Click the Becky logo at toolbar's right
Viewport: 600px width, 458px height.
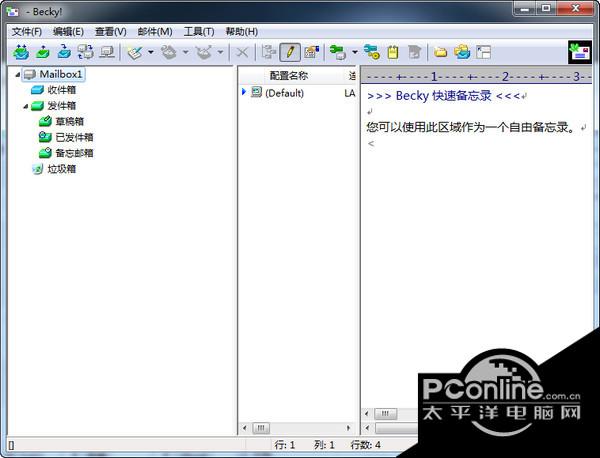(x=580, y=52)
